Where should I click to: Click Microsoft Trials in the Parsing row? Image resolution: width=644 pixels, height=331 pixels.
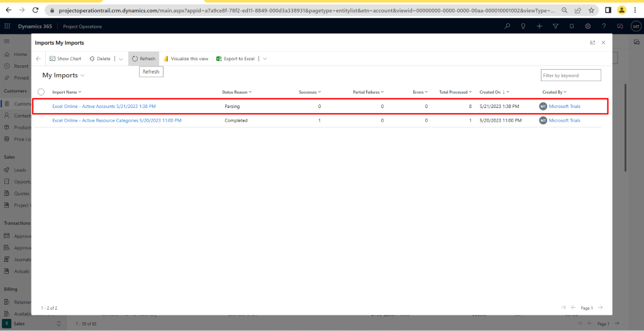pos(564,107)
